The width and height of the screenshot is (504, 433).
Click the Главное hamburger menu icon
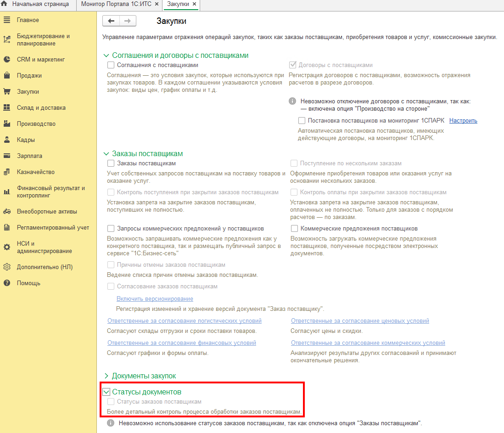7,20
